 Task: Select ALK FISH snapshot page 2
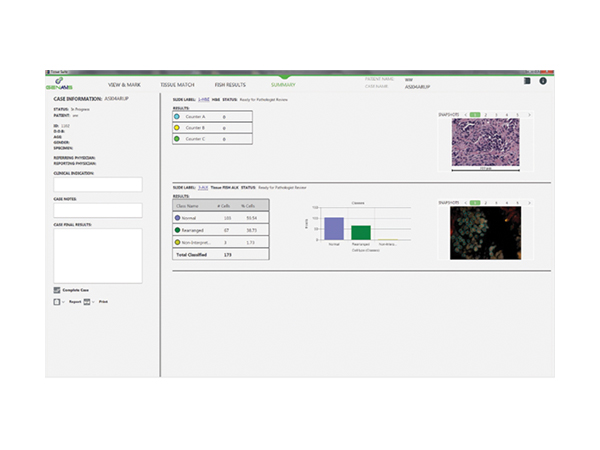(x=486, y=203)
